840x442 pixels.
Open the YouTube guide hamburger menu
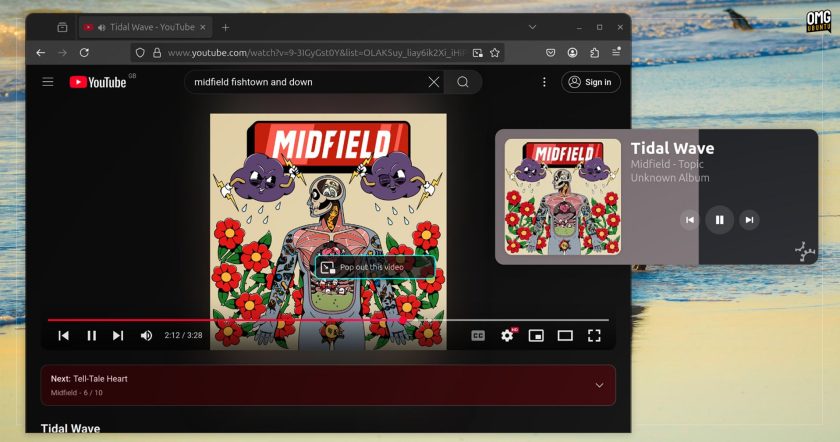coord(48,82)
